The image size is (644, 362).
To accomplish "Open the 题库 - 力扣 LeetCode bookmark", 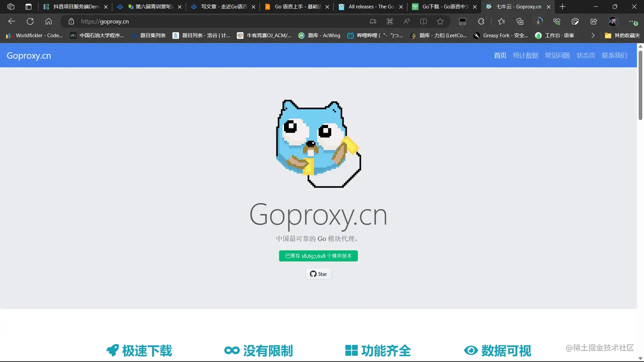I will [x=438, y=35].
